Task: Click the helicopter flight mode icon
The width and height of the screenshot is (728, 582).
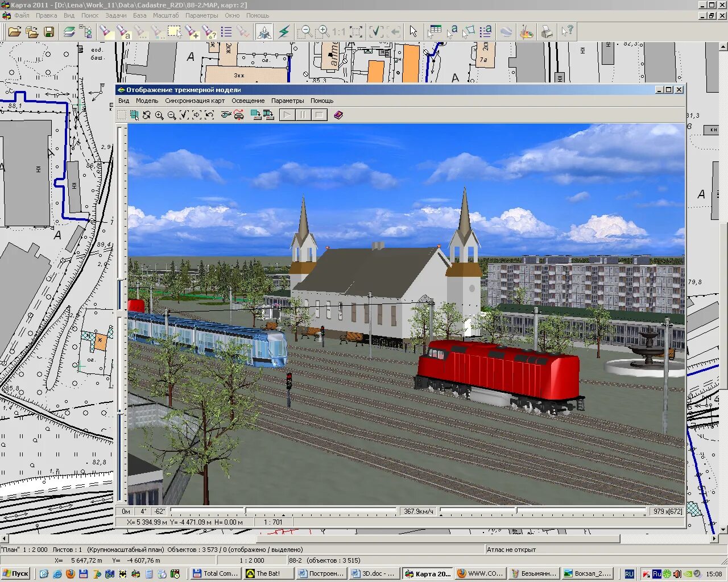Action: tap(226, 115)
